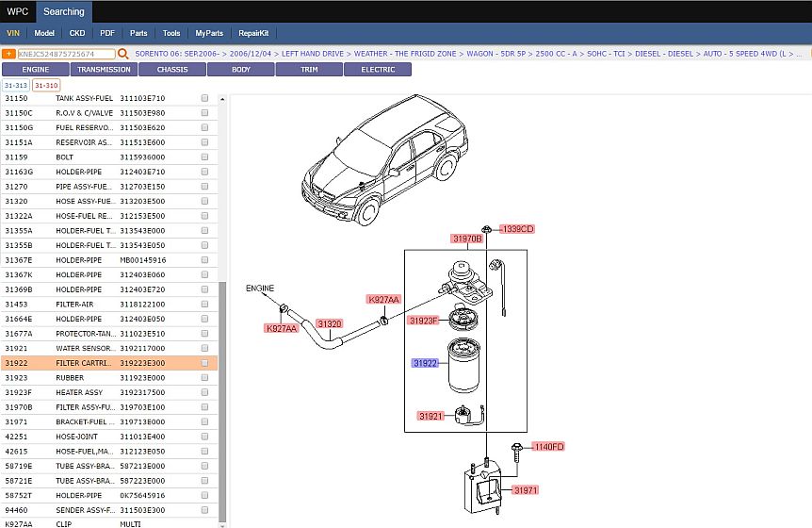Image resolution: width=812 pixels, height=528 pixels.
Task: Select diagram callout 31320 hose
Action: [330, 323]
